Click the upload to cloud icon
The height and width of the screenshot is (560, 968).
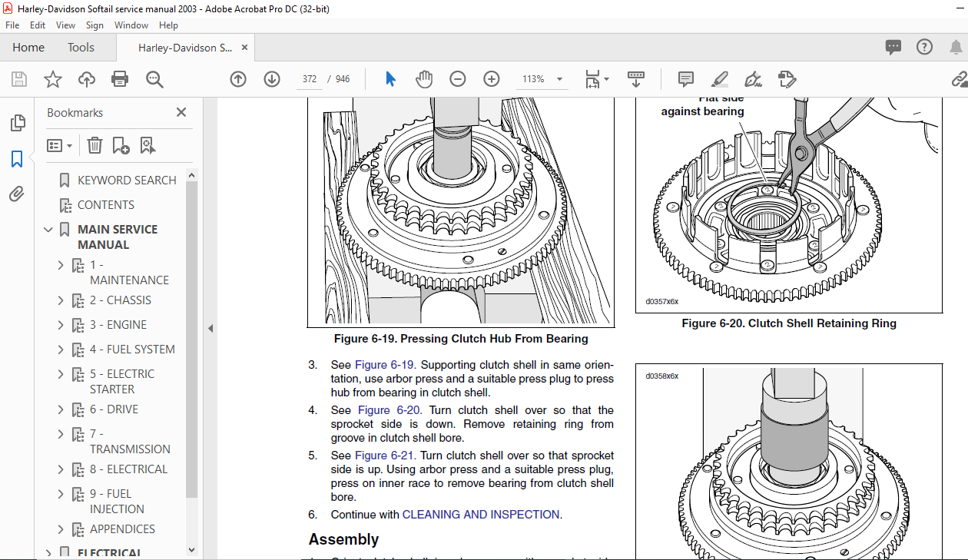86,79
